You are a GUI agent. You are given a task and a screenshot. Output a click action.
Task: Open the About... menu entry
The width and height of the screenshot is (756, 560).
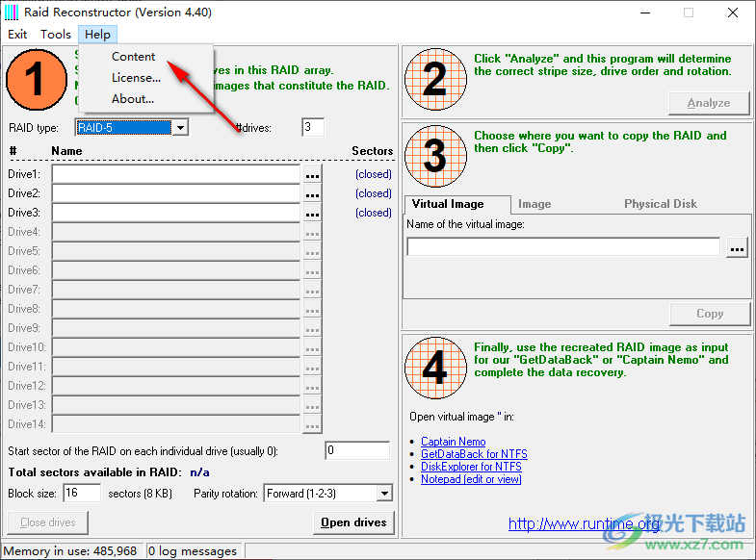click(133, 99)
